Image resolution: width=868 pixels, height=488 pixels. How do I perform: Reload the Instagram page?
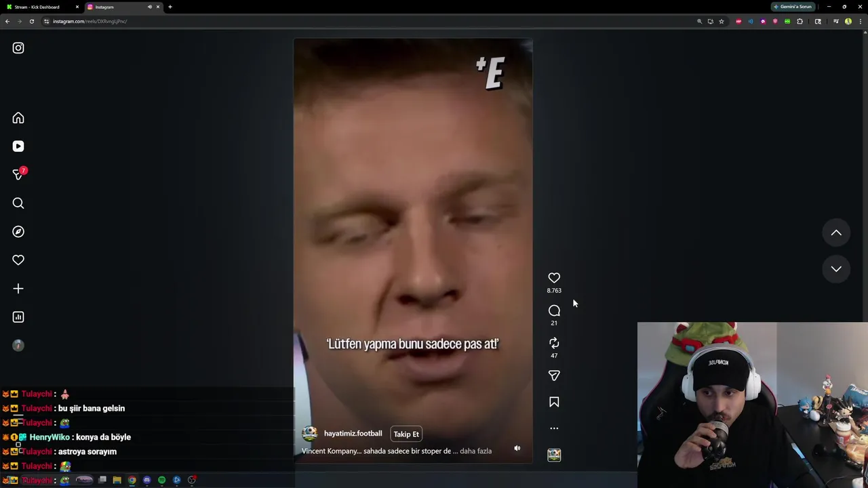[31, 21]
